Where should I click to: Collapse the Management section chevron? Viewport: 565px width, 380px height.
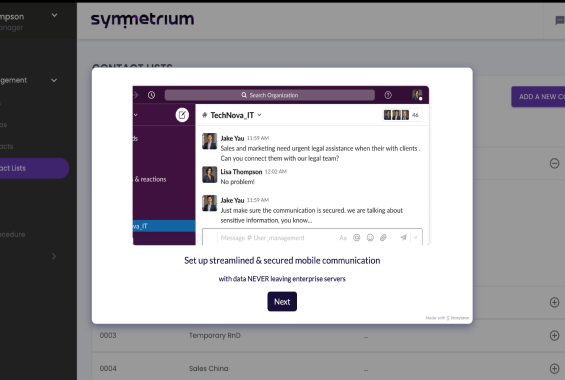pyautogui.click(x=54, y=80)
